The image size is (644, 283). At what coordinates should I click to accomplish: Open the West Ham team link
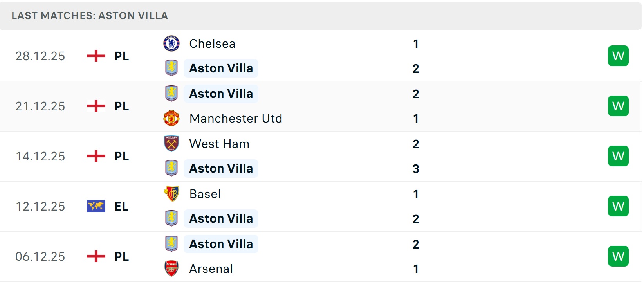[219, 144]
